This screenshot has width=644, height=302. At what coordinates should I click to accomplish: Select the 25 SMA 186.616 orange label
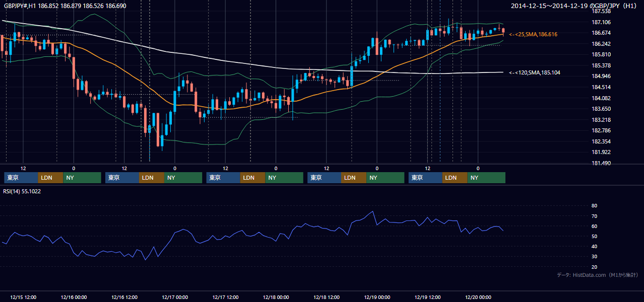[533, 34]
